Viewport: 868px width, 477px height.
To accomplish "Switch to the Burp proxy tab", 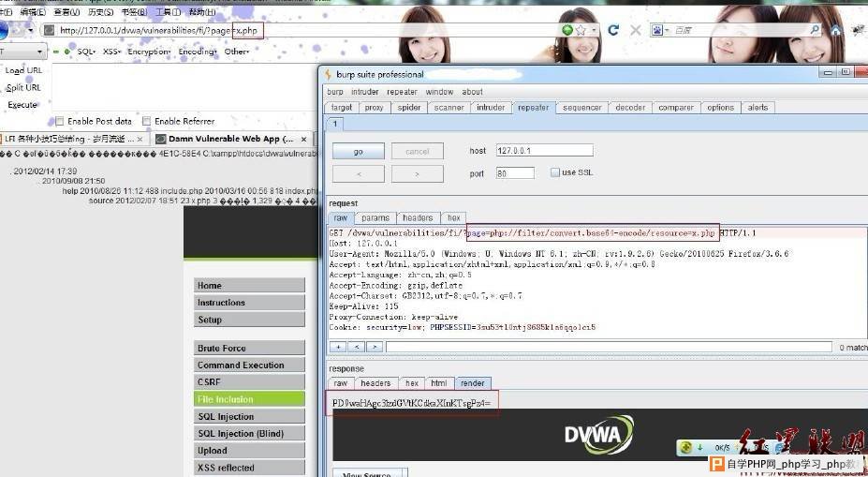I will tap(374, 108).
